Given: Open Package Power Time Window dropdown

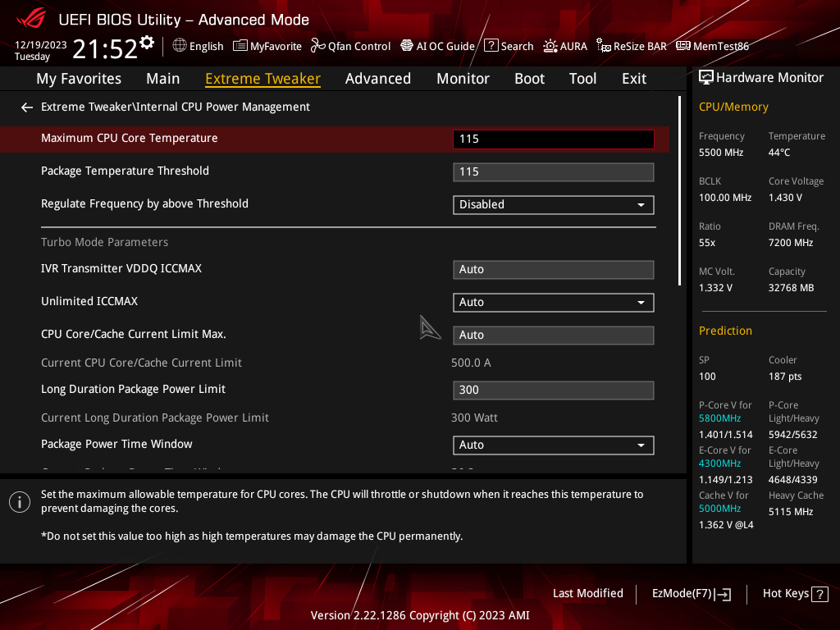Looking at the screenshot, I should [x=554, y=445].
